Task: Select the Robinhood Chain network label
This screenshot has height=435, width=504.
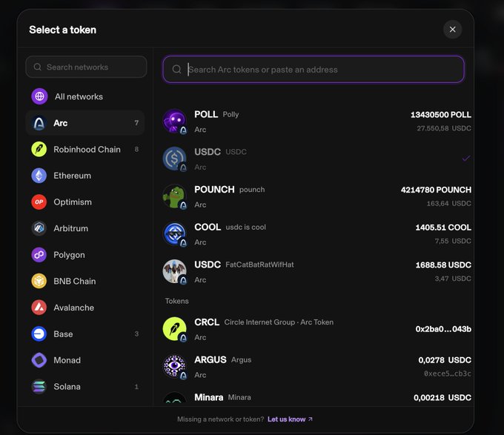Action: pyautogui.click(x=87, y=150)
